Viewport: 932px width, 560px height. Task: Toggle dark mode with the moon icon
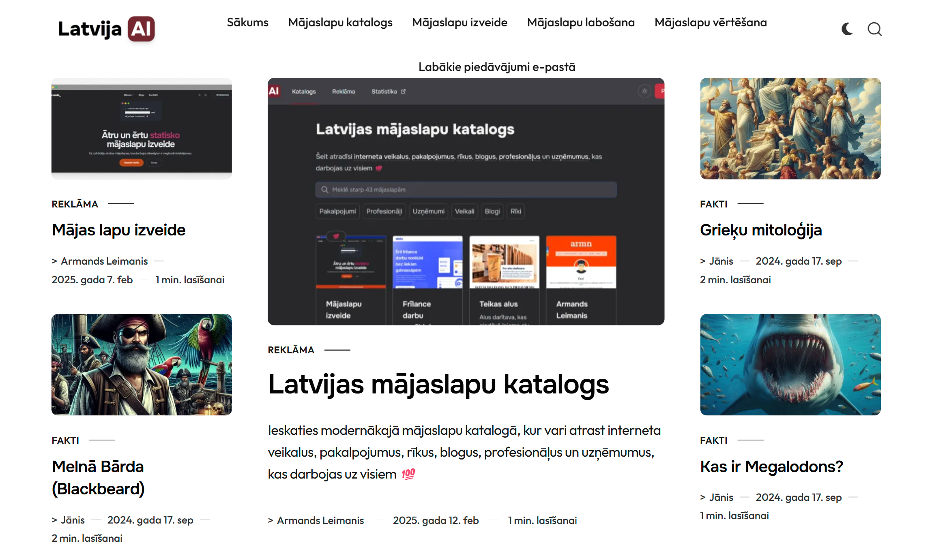click(x=847, y=29)
